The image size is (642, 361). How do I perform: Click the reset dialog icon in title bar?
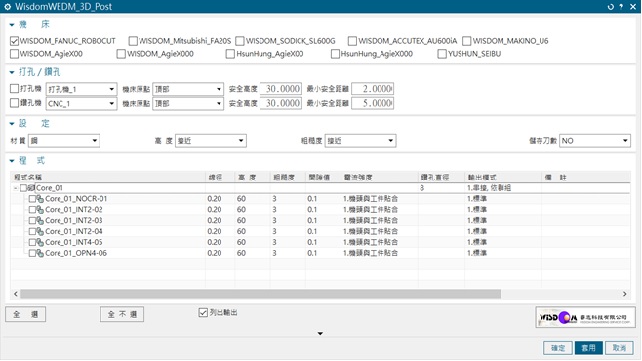pyautogui.click(x=611, y=7)
